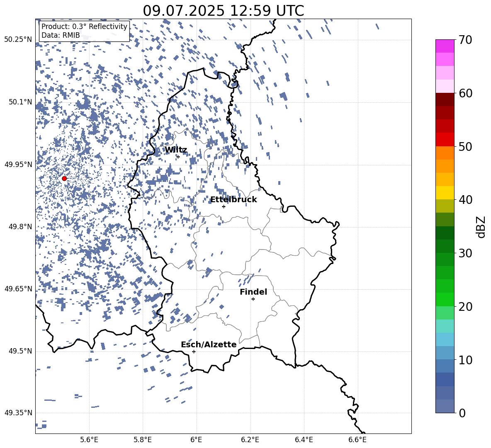Image resolution: width=491 pixels, height=448 pixels.
Task: Click the title 09.07.2025 12:59 UTC
Action: click(224, 11)
